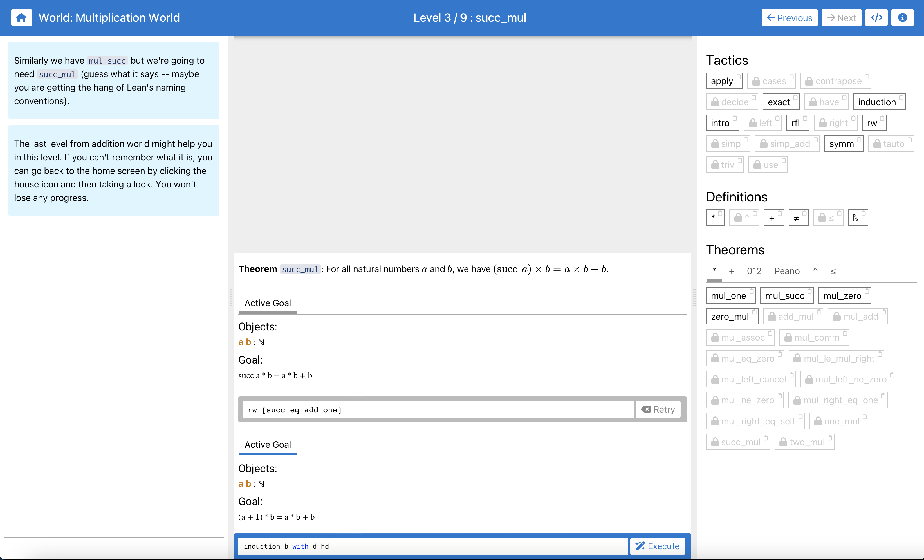Open the locked ^ power definition

744,217
